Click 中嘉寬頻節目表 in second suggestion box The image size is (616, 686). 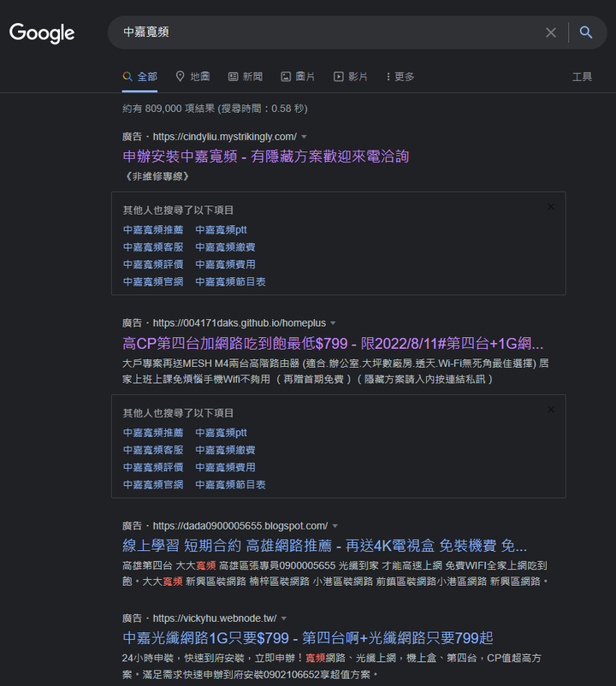pyautogui.click(x=230, y=485)
